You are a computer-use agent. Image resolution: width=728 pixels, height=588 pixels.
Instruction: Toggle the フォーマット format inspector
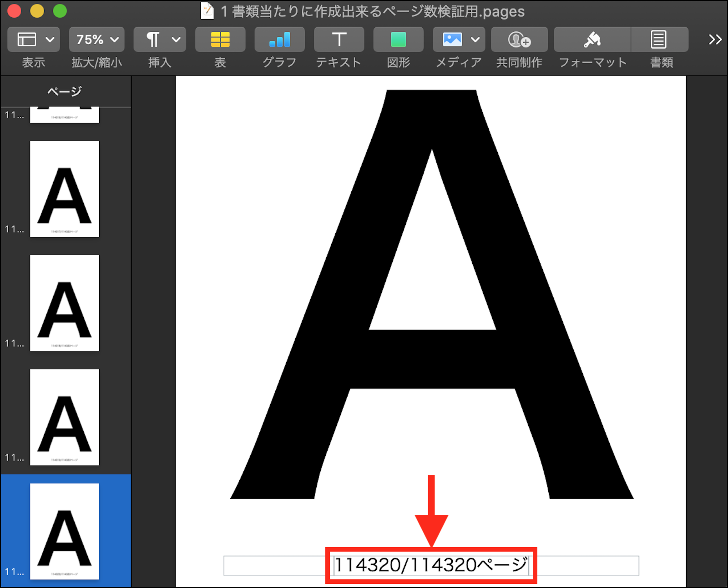click(x=592, y=40)
